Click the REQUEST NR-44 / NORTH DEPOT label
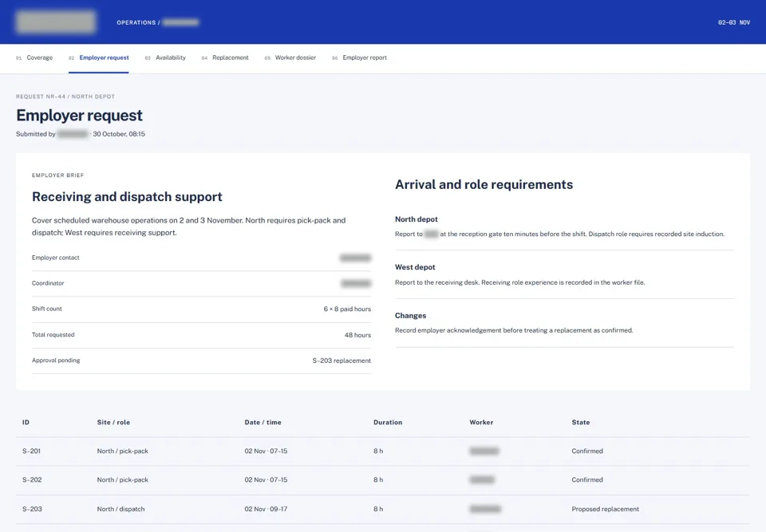Image resolution: width=766 pixels, height=532 pixels. [65, 97]
